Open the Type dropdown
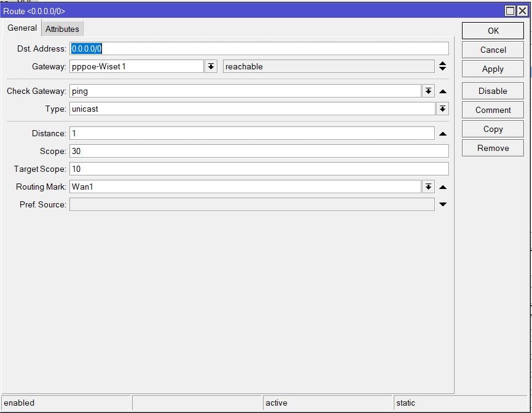 pyautogui.click(x=442, y=109)
